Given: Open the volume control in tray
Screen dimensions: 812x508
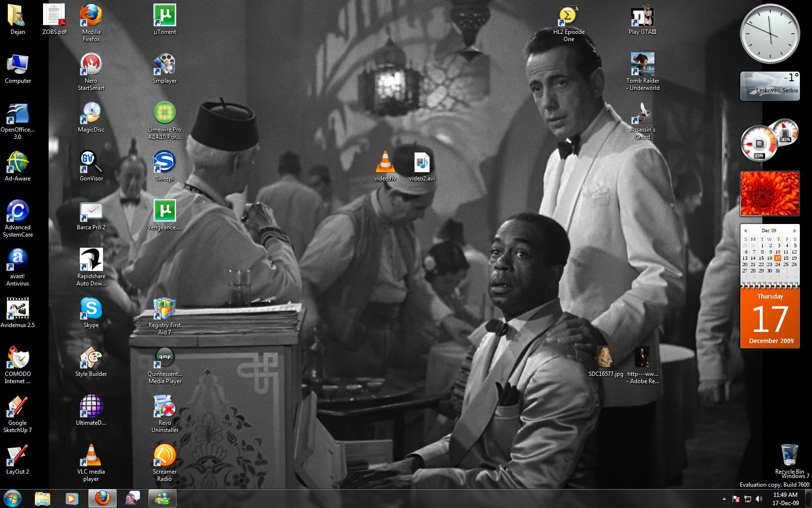Looking at the screenshot, I should pos(759,499).
